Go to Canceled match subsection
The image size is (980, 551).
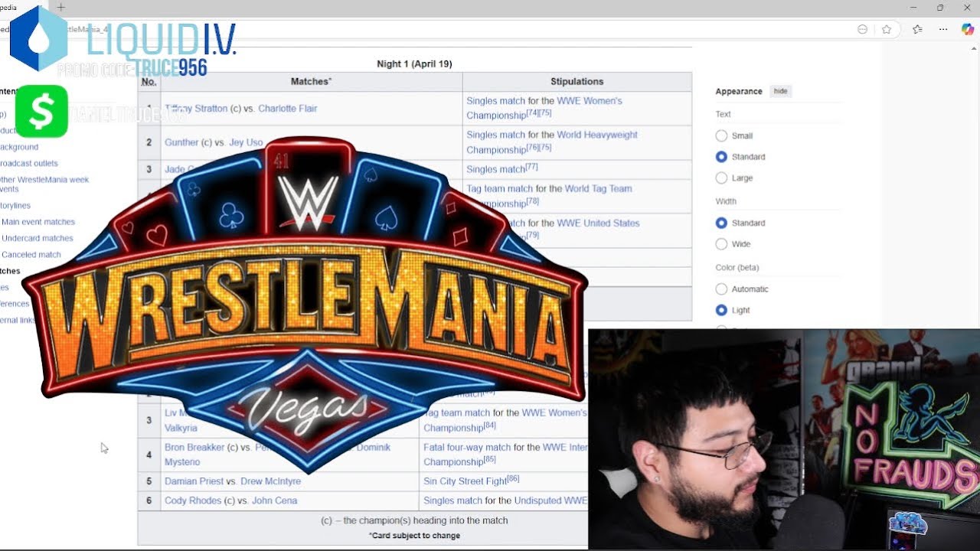[31, 255]
